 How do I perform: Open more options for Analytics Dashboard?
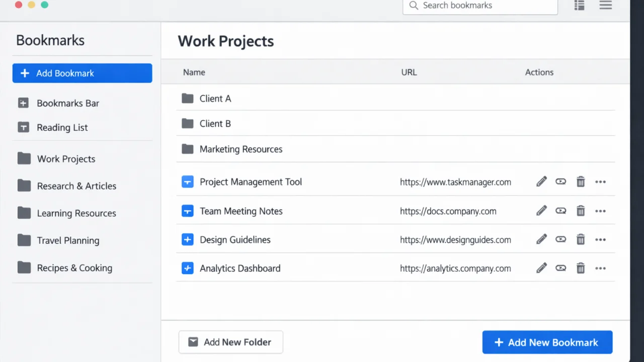[x=600, y=268]
